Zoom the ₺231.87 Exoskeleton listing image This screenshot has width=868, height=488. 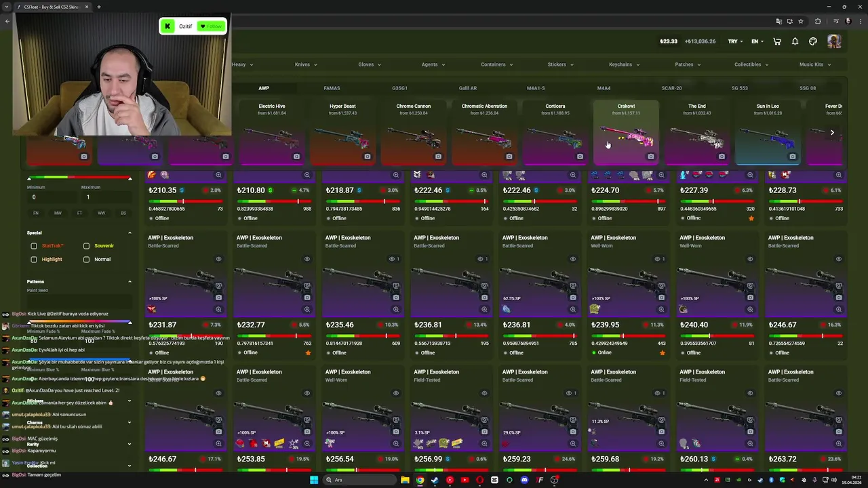218,309
